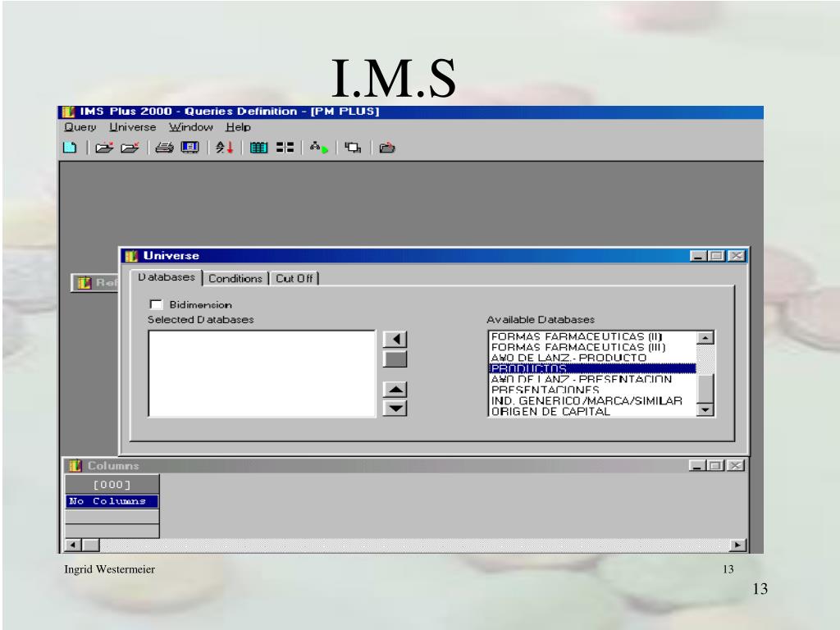Click the minimized Ref window icon
The image size is (840, 630).
pos(84,282)
